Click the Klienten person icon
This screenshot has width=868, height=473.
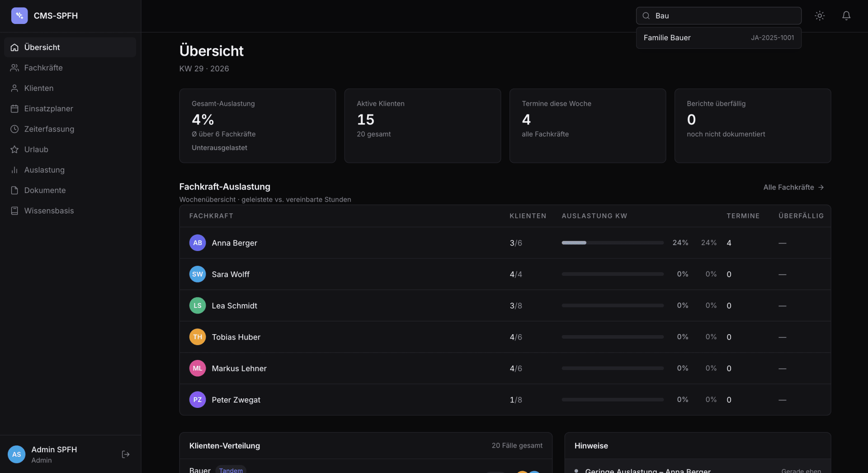(x=14, y=88)
